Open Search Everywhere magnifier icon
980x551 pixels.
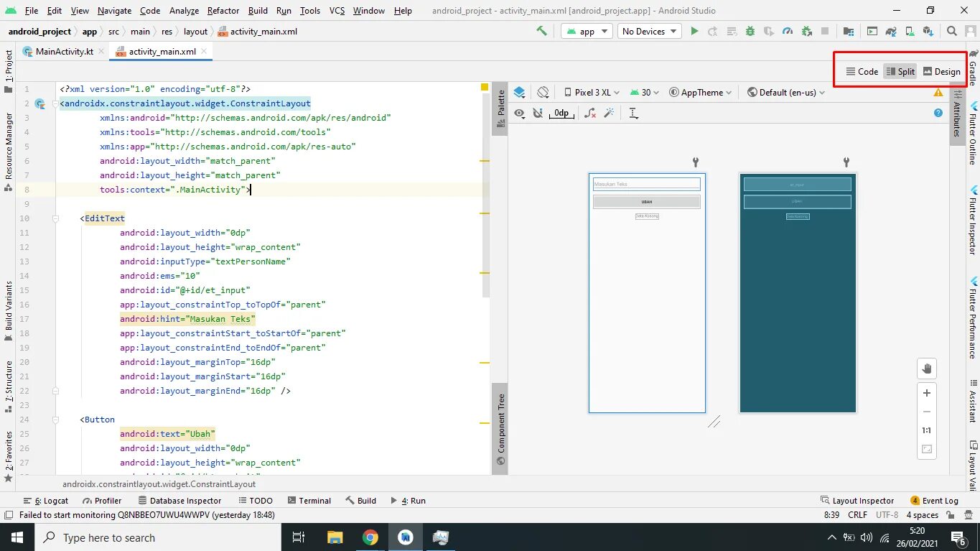952,31
